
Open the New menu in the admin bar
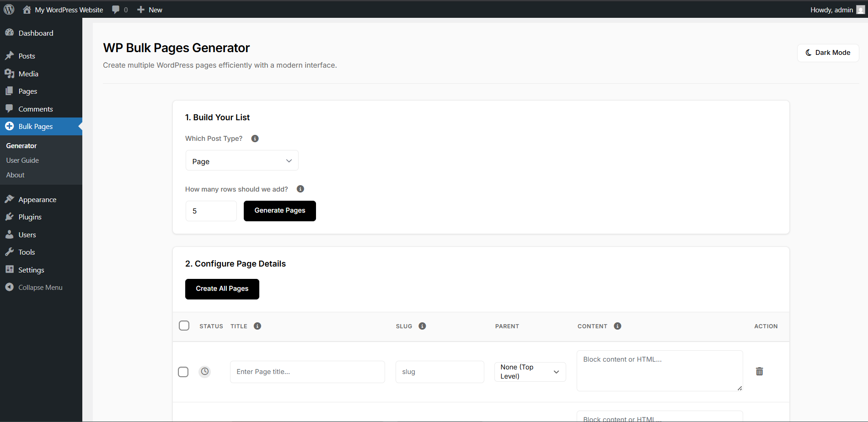(149, 9)
